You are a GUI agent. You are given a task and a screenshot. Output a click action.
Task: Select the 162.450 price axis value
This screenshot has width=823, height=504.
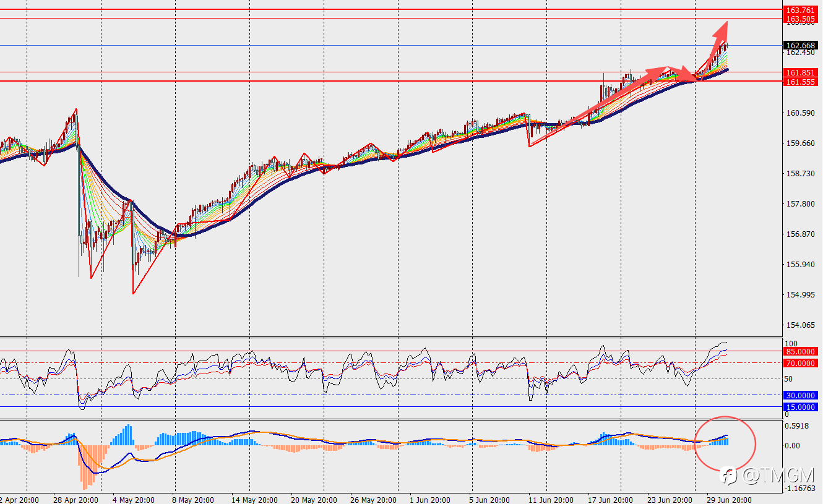[x=800, y=53]
